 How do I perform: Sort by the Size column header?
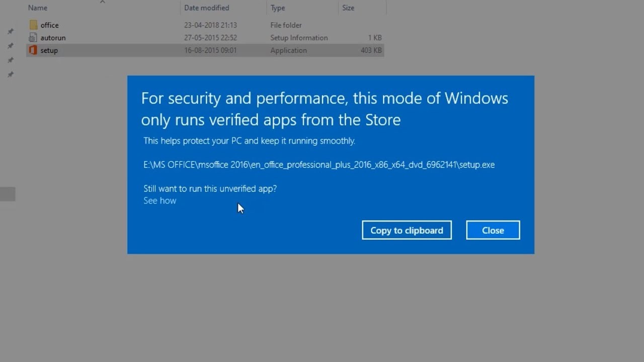[x=348, y=8]
